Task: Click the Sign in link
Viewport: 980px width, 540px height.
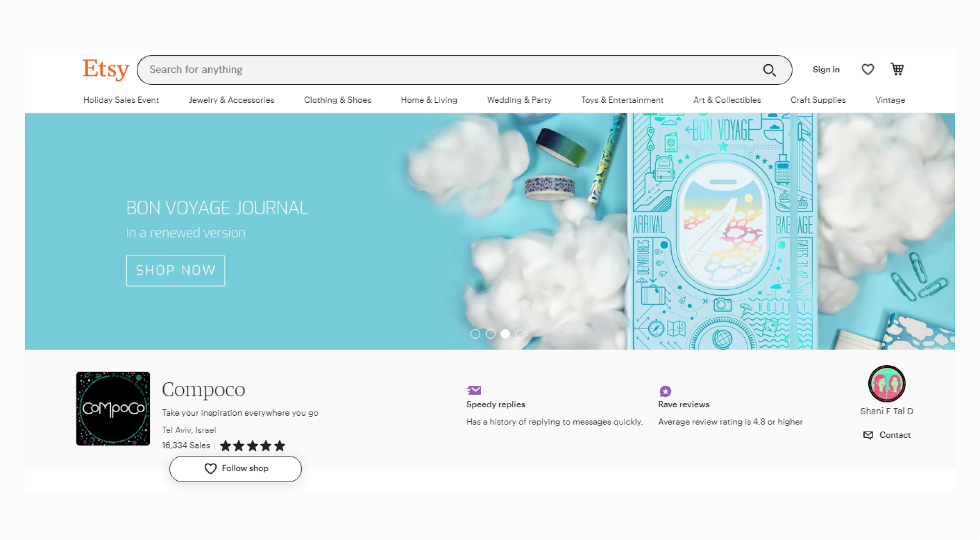Action: click(826, 70)
